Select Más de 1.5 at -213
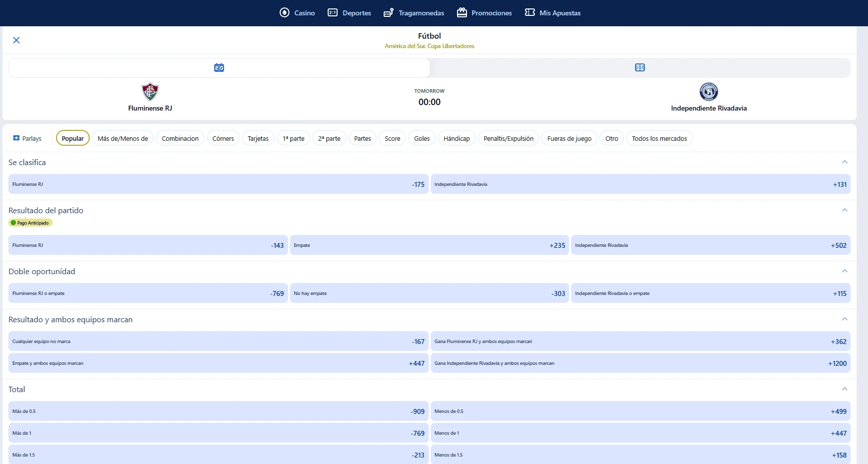Image resolution: width=868 pixels, height=464 pixels. [x=219, y=455]
